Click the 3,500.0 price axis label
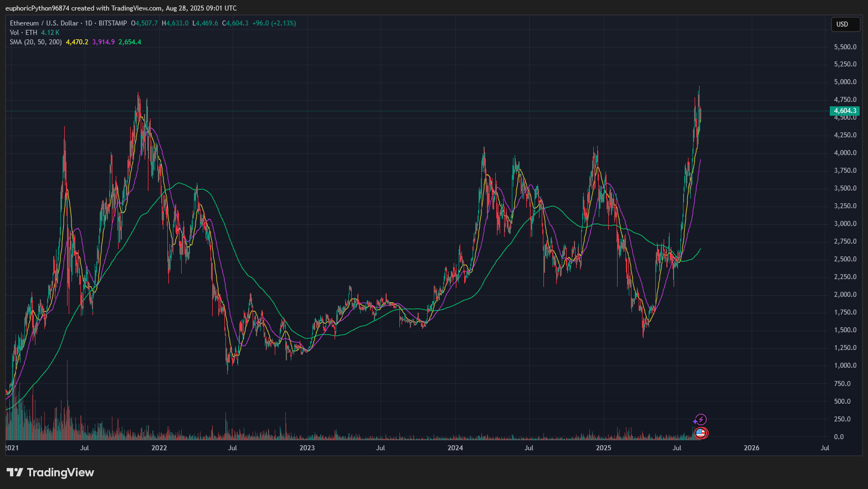This screenshot has width=868, height=489. (x=845, y=188)
